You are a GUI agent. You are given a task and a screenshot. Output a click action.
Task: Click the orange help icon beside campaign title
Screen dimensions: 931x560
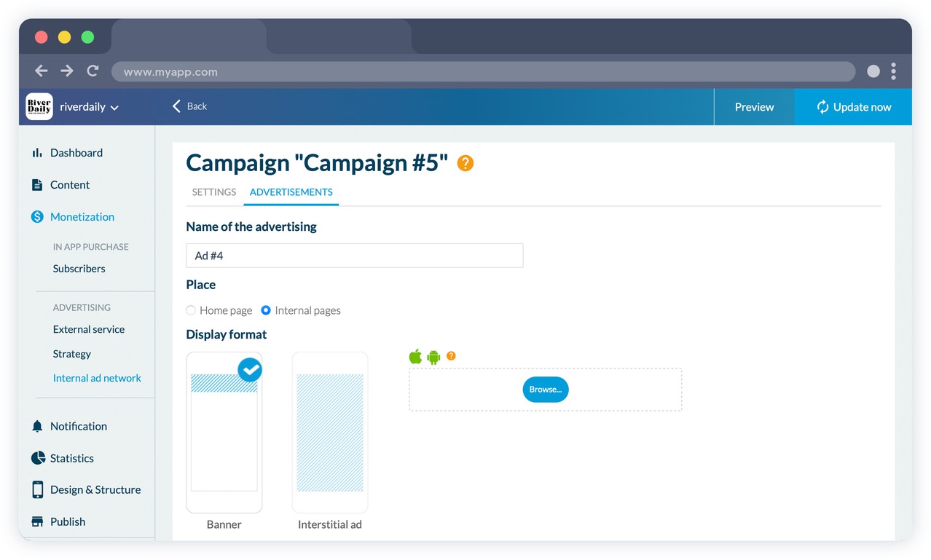(465, 163)
